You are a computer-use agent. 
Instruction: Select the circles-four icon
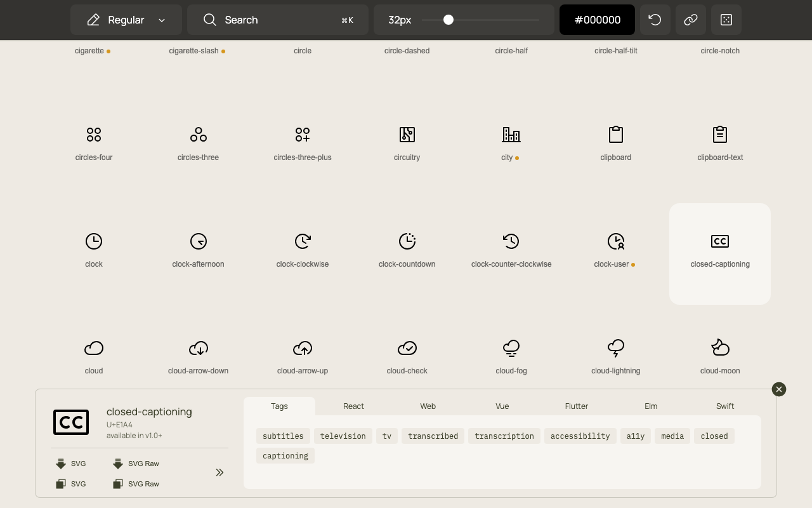94,135
